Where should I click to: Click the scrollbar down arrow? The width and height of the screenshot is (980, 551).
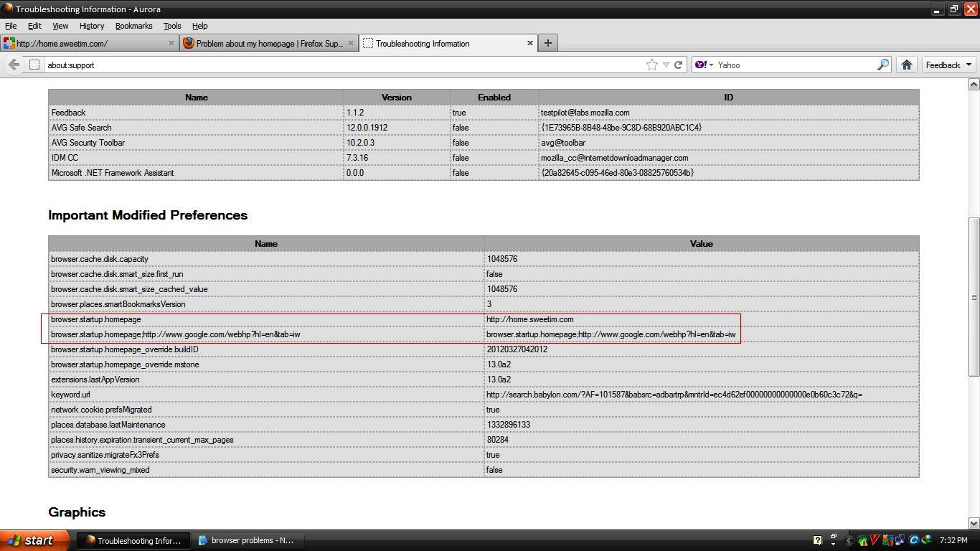[974, 524]
